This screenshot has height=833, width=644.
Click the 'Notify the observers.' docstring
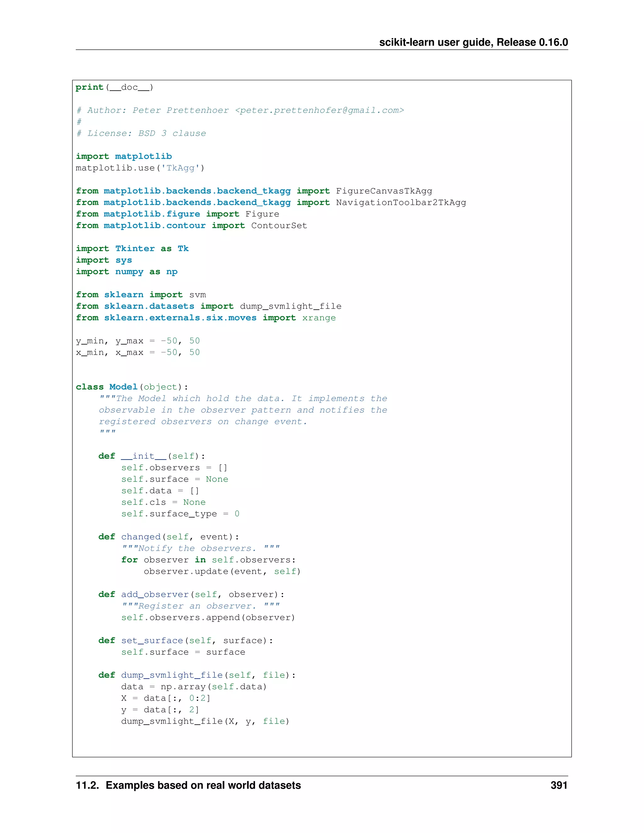coord(201,549)
